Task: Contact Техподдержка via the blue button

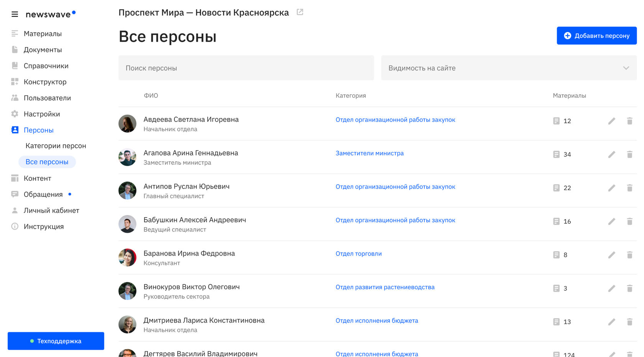Action: click(56, 341)
